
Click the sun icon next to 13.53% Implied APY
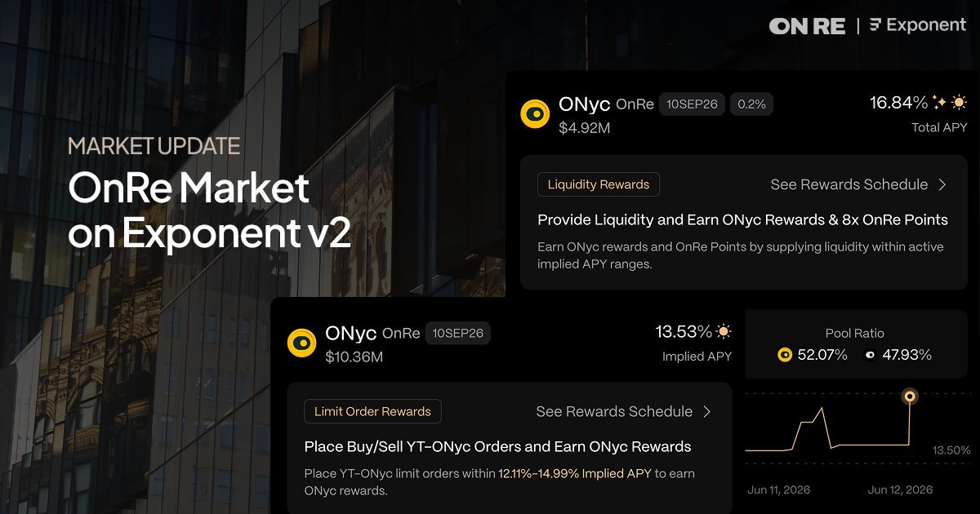pyautogui.click(x=724, y=332)
